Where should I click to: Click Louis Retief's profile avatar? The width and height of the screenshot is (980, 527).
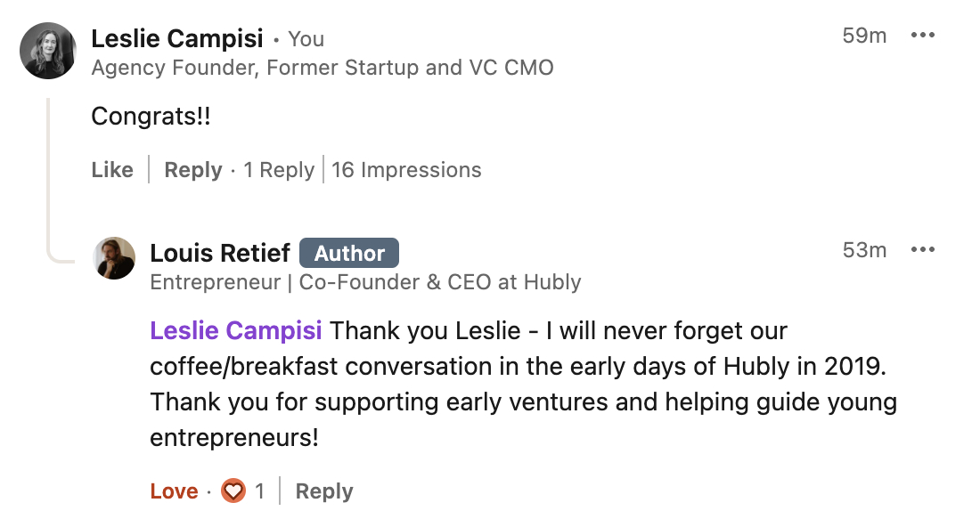[x=114, y=258]
